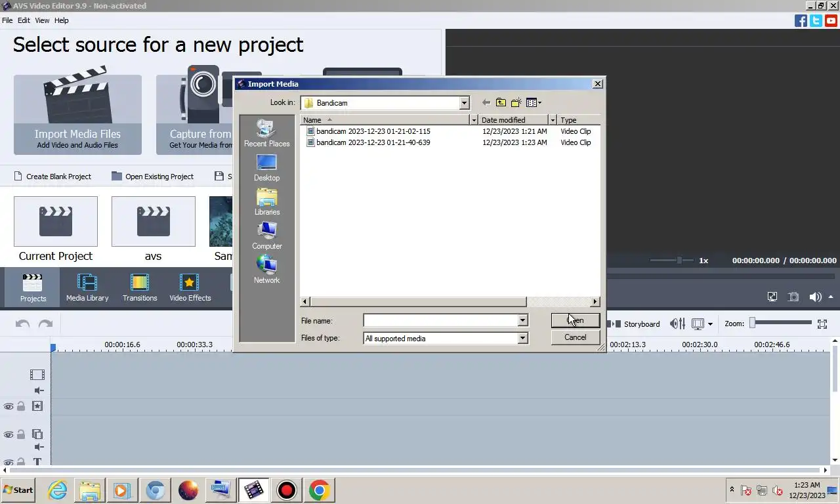Select Desktop in the dialog sidebar

click(x=266, y=167)
